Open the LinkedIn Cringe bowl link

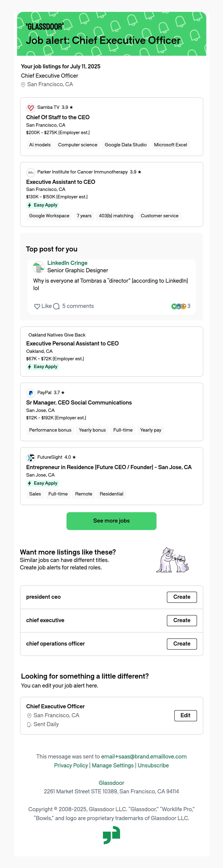67,263
